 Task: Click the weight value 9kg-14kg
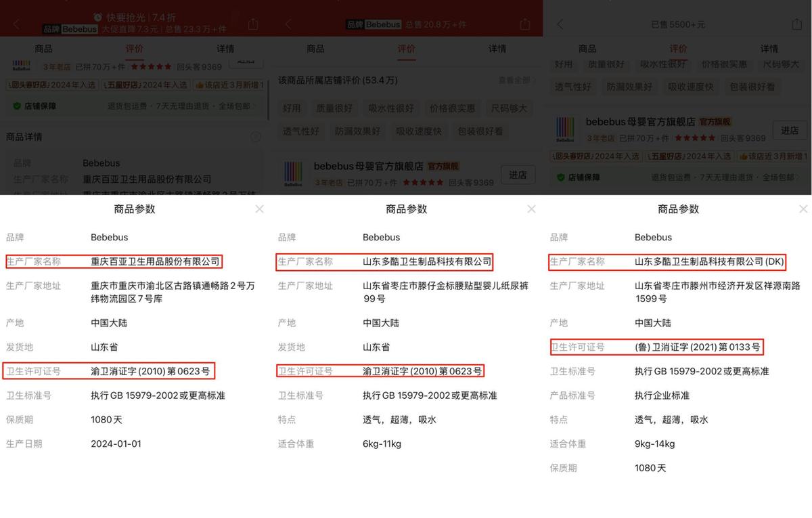coord(654,444)
